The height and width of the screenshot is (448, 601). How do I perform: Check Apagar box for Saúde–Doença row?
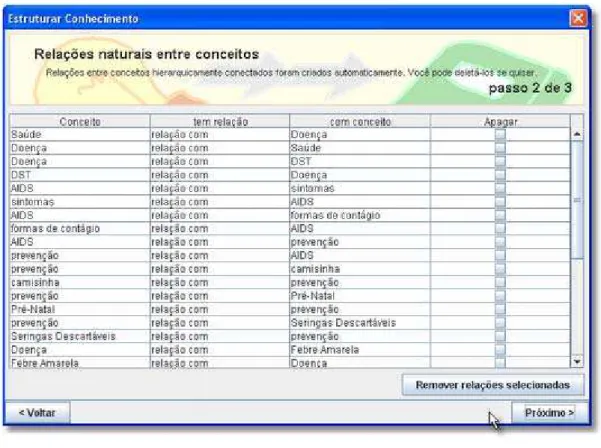tap(500, 135)
